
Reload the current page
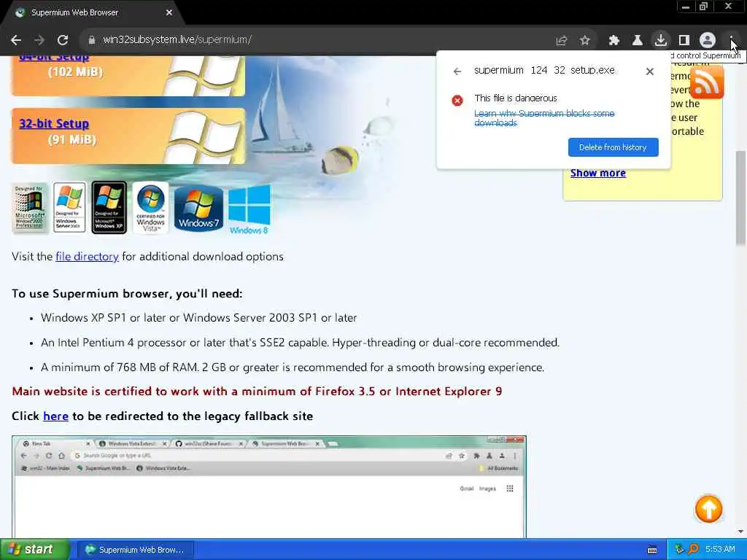click(63, 40)
